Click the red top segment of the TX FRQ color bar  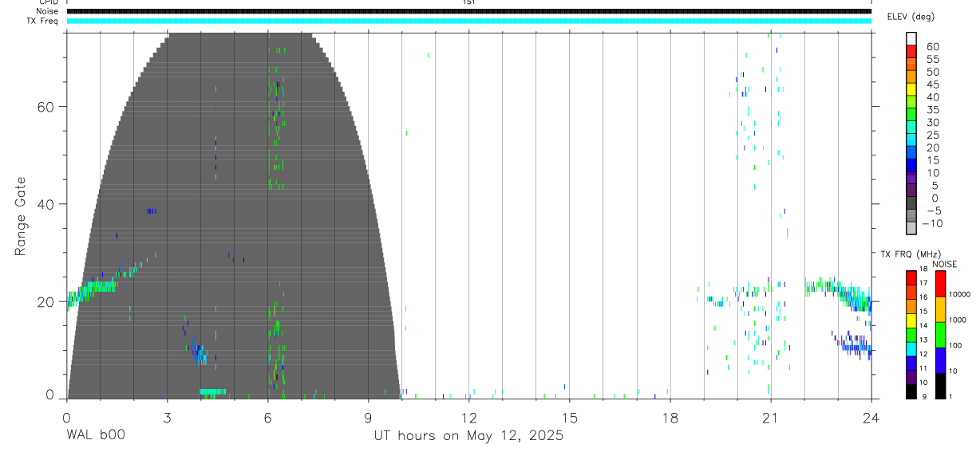[x=911, y=278]
